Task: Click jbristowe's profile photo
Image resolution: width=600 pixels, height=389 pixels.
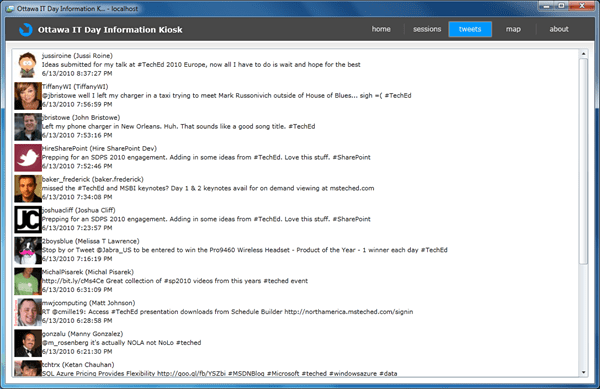Action: (x=28, y=127)
